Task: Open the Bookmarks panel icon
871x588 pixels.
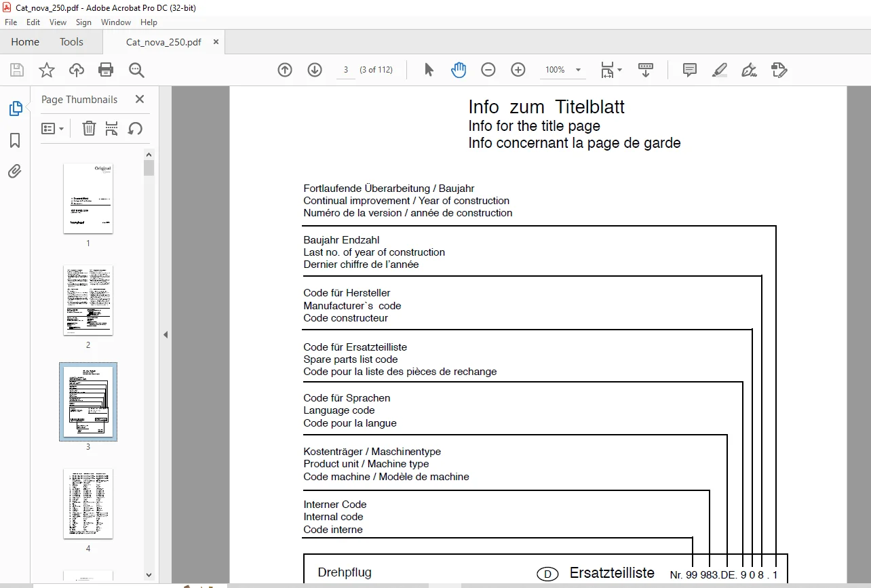Action: point(15,140)
